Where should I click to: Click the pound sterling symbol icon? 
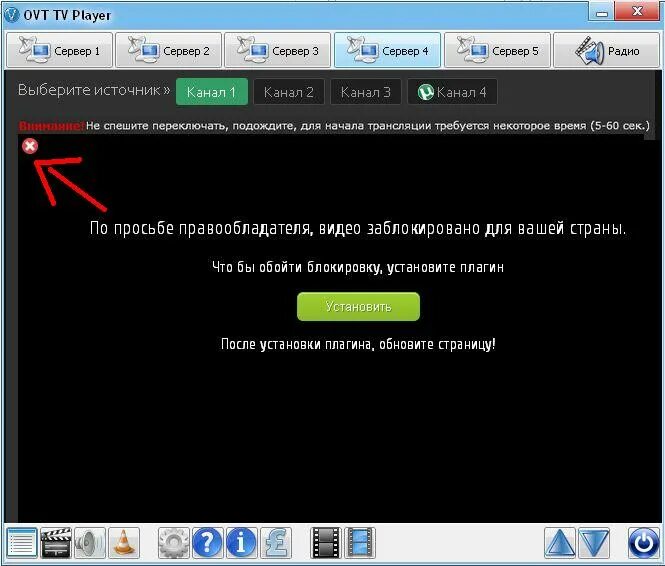coord(276,542)
